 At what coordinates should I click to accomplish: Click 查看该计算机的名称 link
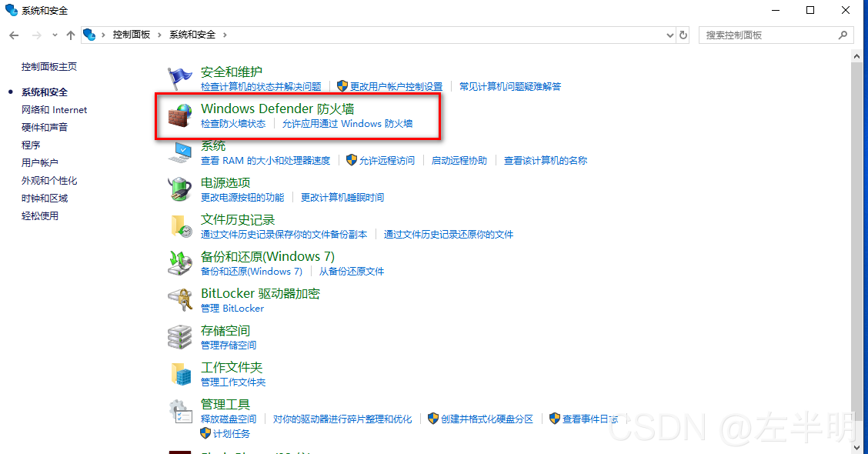(546, 161)
